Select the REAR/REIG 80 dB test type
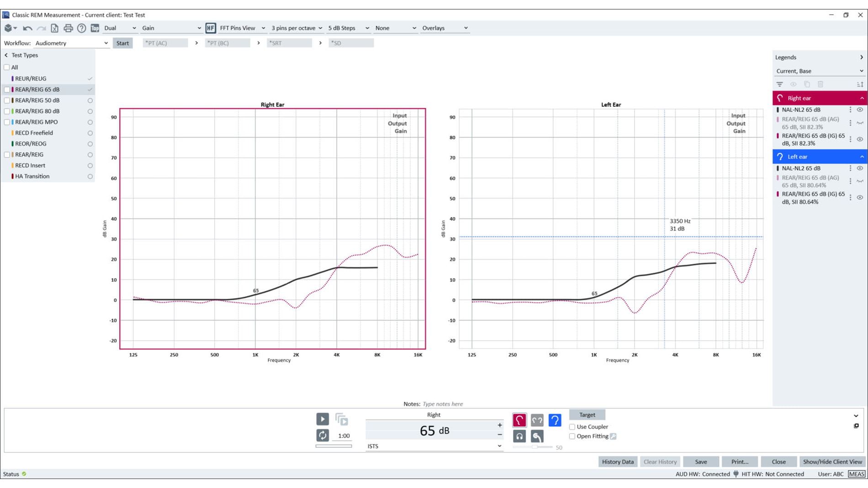Screen dimensions: 868x488 [x=37, y=111]
